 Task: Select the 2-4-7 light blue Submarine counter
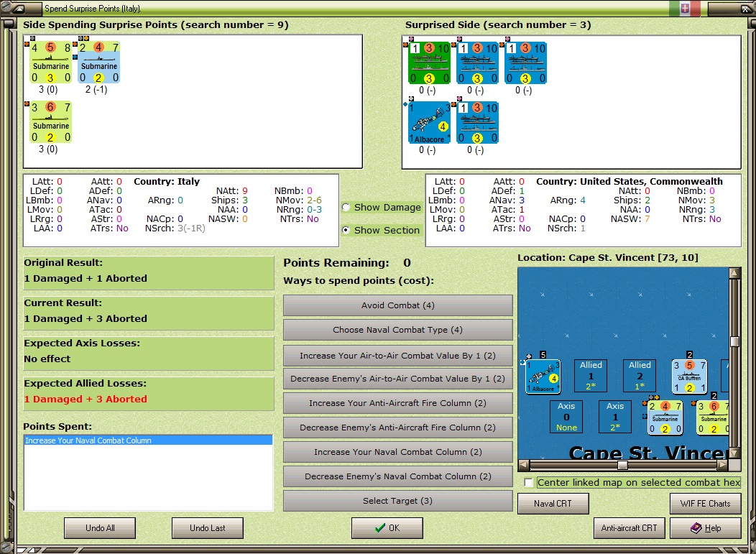pyautogui.click(x=99, y=63)
